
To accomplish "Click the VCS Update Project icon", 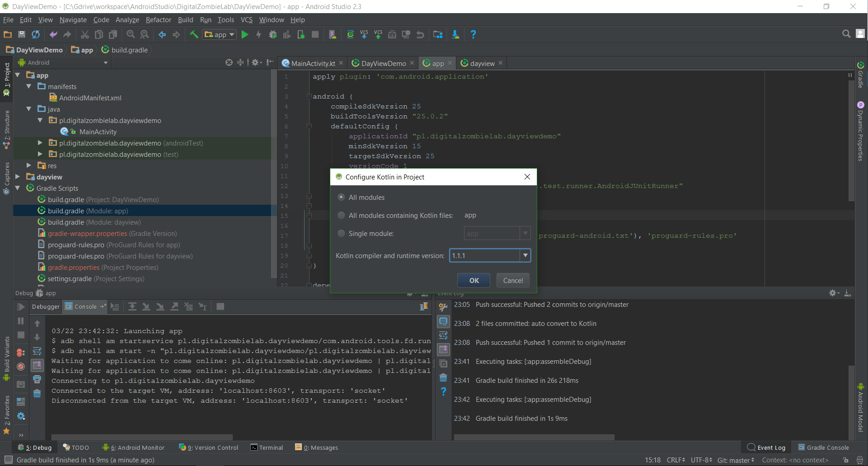I will tap(364, 34).
